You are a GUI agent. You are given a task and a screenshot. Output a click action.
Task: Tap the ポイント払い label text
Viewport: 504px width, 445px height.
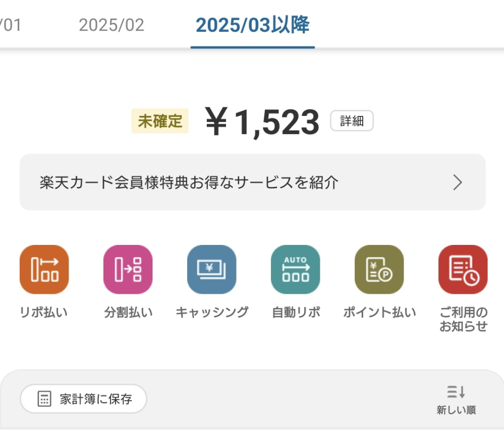point(379,312)
